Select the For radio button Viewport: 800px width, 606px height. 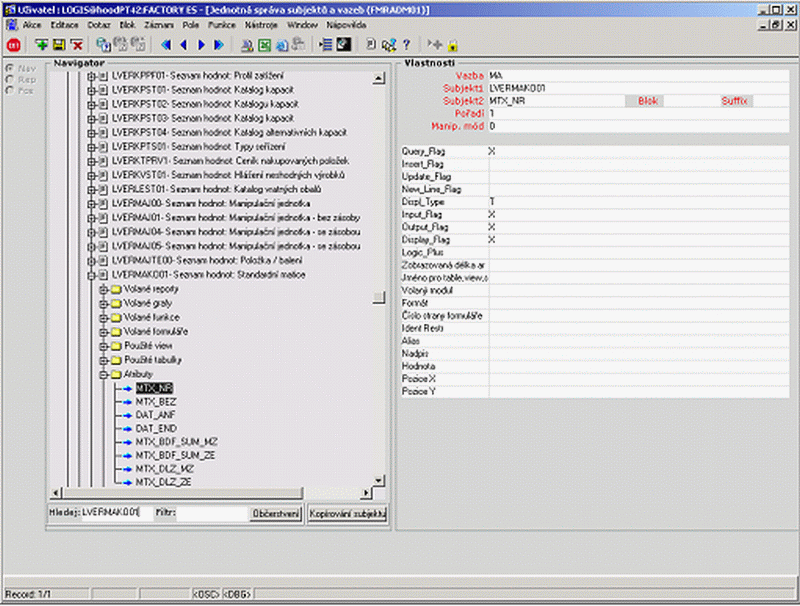(x=9, y=90)
